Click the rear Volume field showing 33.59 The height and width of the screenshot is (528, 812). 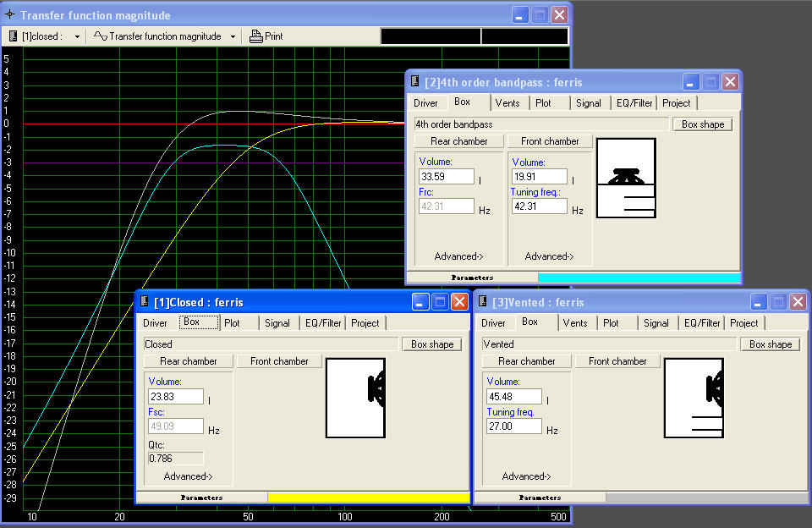[446, 177]
